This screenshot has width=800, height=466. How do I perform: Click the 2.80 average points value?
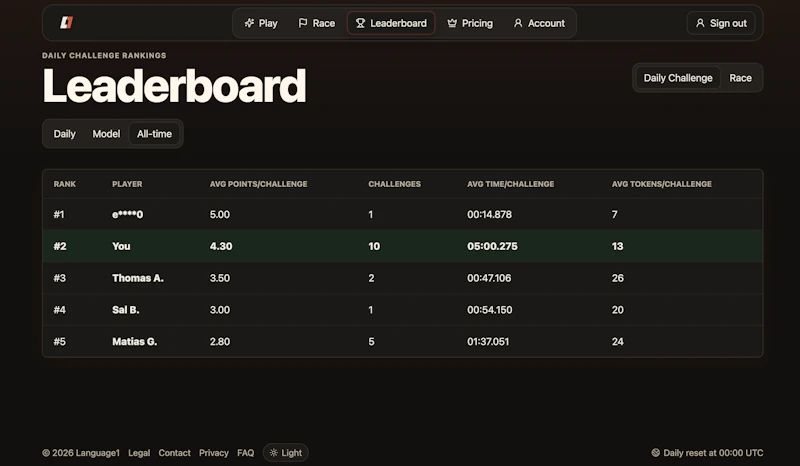point(220,341)
